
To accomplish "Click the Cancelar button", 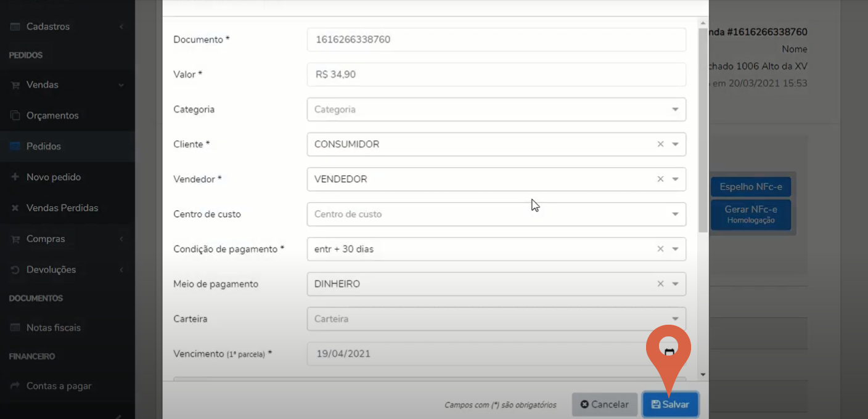I will coord(605,405).
